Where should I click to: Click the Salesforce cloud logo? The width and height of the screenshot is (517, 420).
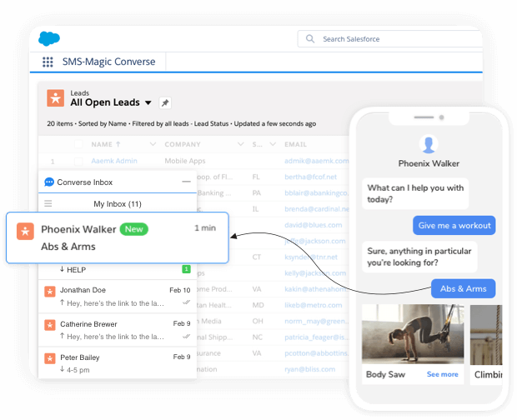(49, 38)
